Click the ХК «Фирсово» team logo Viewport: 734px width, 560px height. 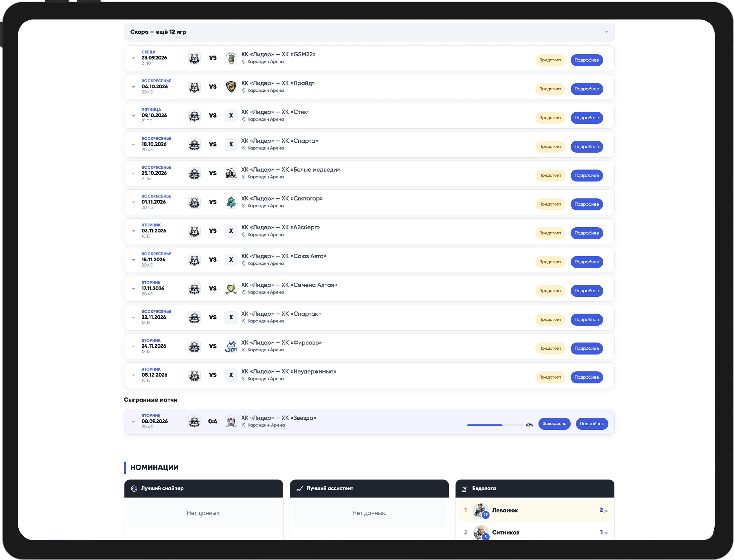coord(231,346)
